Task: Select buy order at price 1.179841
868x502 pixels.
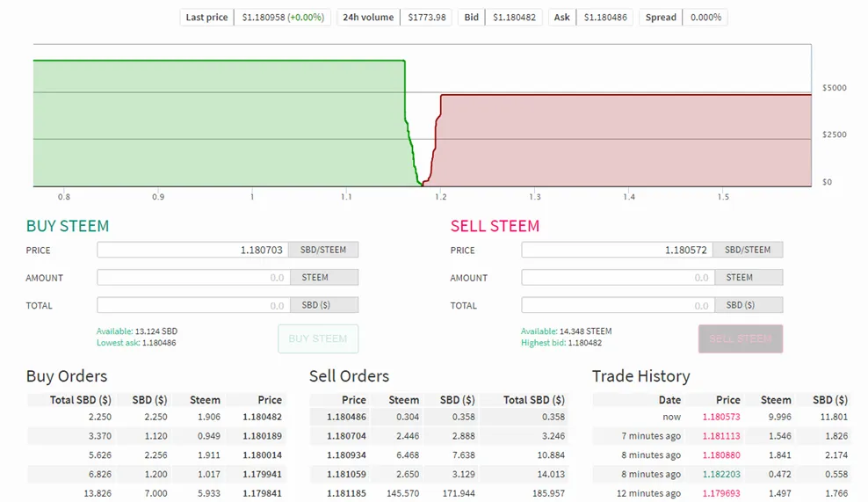Action: [x=156, y=493]
